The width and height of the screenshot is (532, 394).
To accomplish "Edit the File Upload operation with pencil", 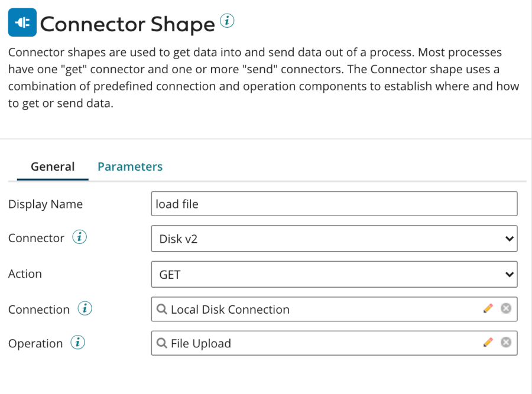I will [488, 343].
